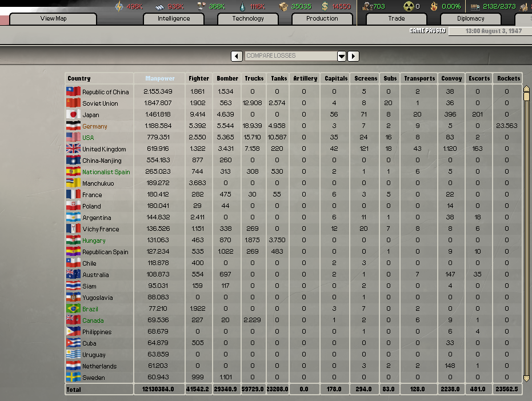
Task: Click the Hungary flag icon
Action: coord(73,240)
